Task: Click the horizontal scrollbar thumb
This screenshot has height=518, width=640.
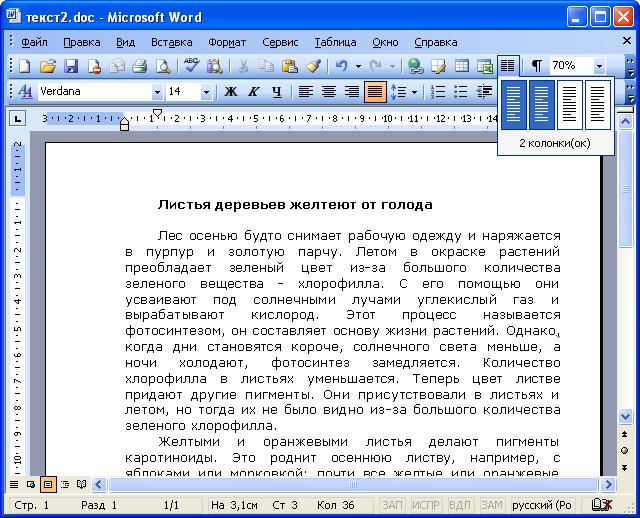Action: click(353, 485)
